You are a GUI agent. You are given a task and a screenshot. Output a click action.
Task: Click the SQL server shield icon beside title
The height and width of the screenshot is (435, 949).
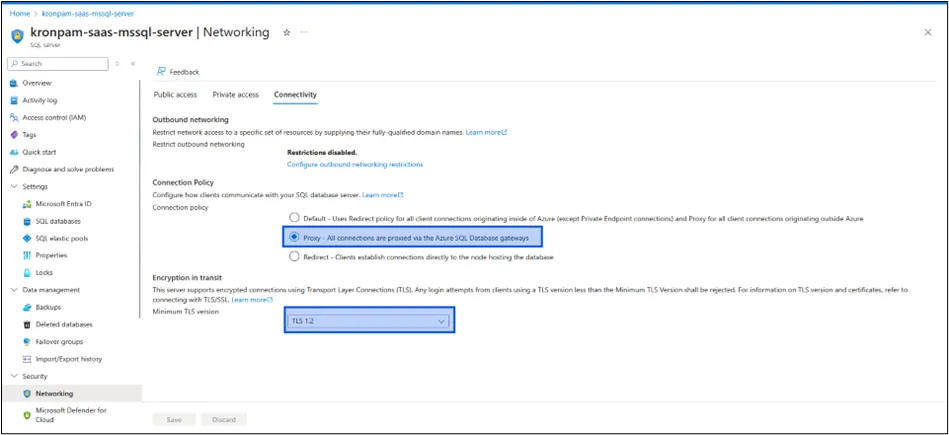(x=18, y=36)
